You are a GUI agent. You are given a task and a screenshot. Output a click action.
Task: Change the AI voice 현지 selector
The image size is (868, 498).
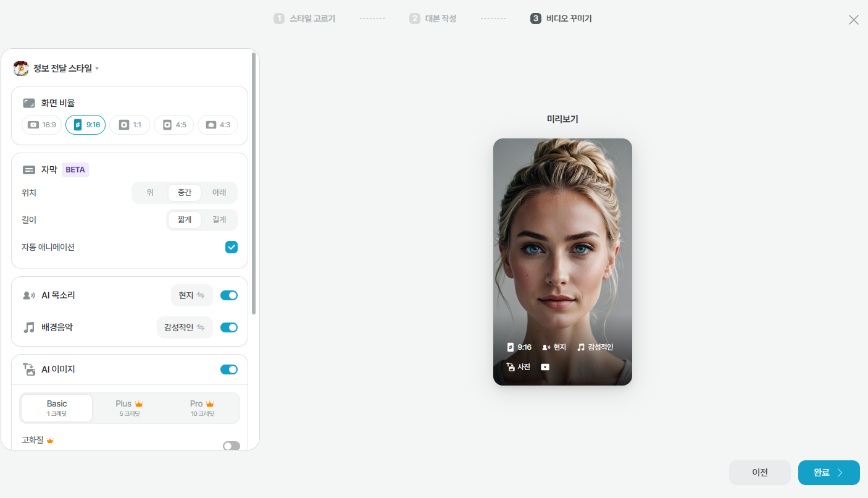pyautogui.click(x=192, y=295)
